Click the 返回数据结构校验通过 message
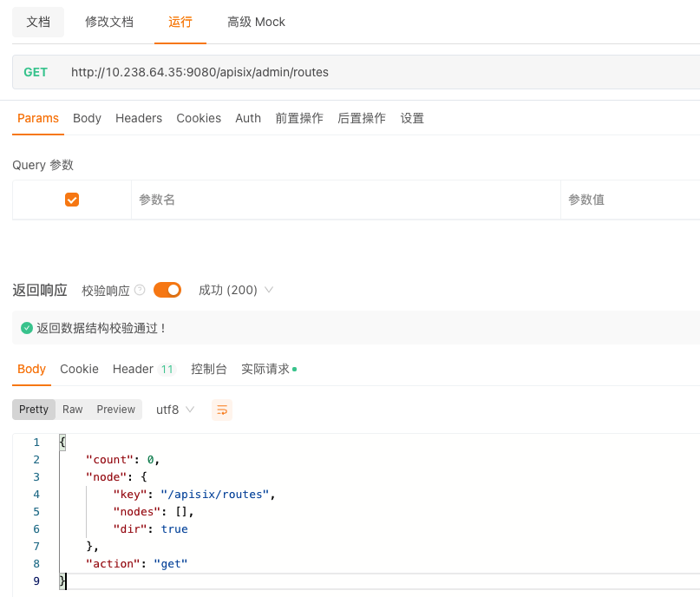Viewport: 700px width, 597px height. point(101,328)
